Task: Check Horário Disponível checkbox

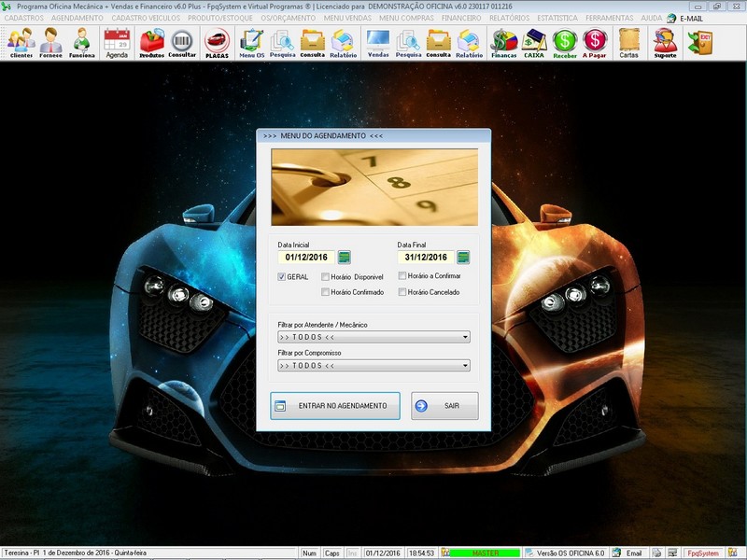Action: 325,276
